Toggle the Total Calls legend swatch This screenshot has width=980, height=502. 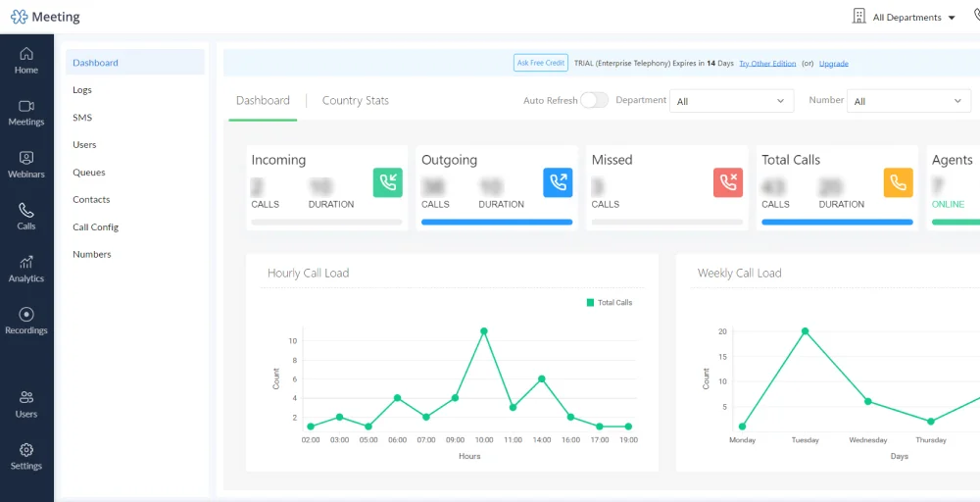pyautogui.click(x=590, y=303)
